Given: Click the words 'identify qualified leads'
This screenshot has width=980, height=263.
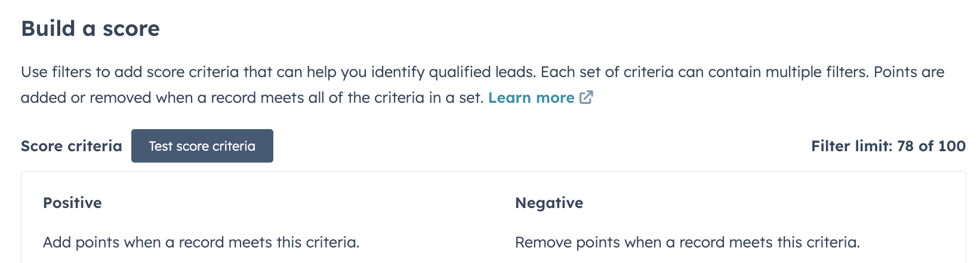Looking at the screenshot, I should pyautogui.click(x=454, y=72).
